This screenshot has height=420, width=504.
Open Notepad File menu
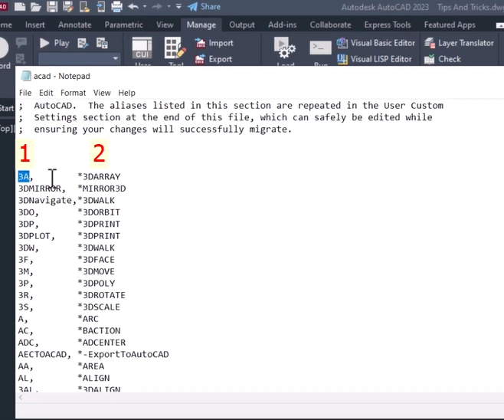[25, 93]
